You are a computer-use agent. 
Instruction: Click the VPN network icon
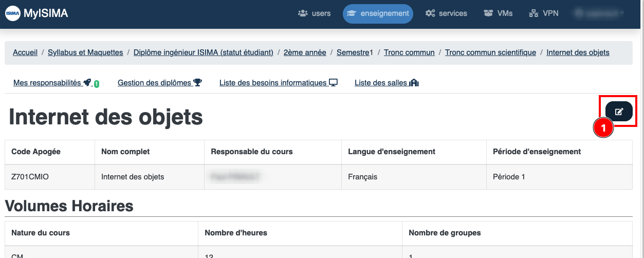[x=534, y=13]
